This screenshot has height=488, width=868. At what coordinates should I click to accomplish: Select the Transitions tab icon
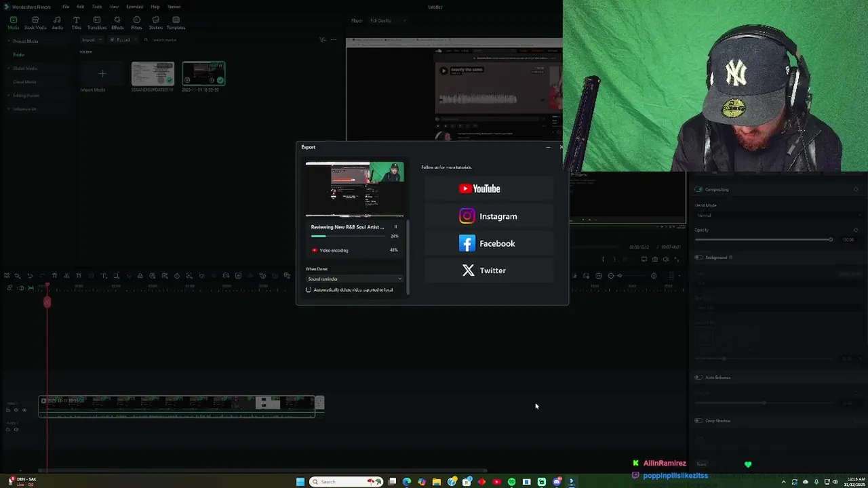coord(97,23)
